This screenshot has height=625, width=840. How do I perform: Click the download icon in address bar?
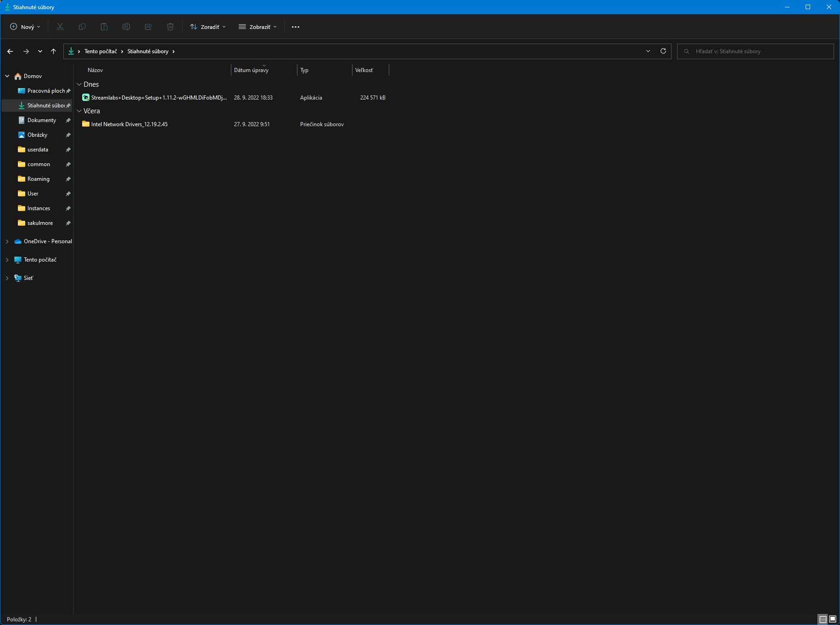click(71, 51)
